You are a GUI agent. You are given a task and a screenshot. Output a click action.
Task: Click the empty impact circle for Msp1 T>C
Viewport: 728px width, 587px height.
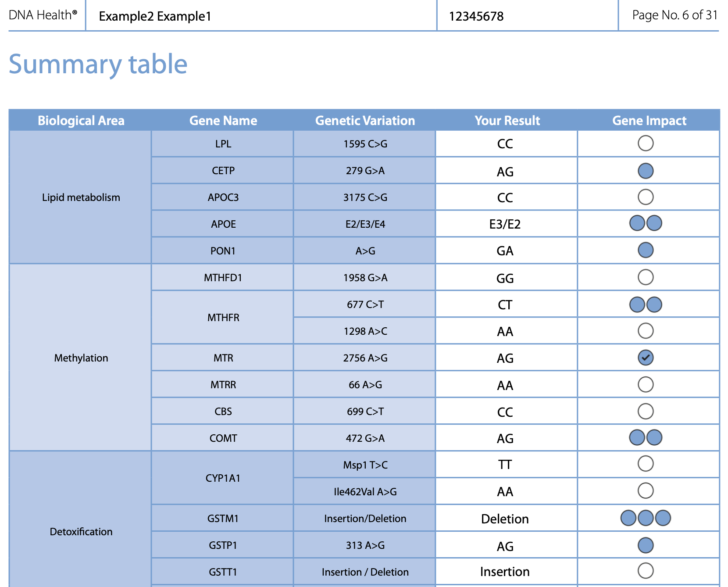pos(646,463)
